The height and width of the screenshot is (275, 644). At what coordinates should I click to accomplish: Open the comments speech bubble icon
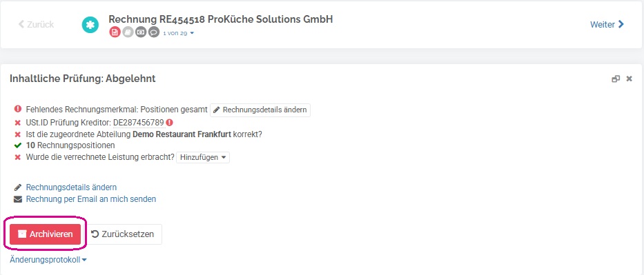click(154, 32)
